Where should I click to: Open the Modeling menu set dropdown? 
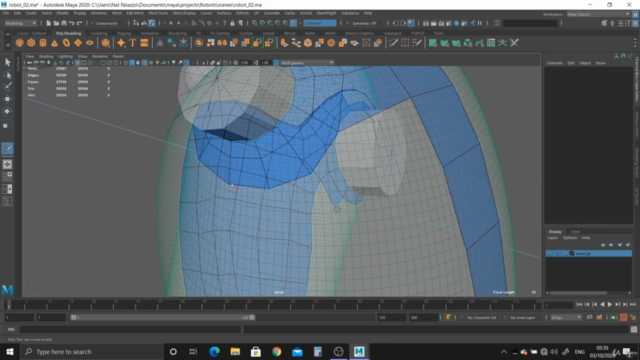(x=20, y=23)
